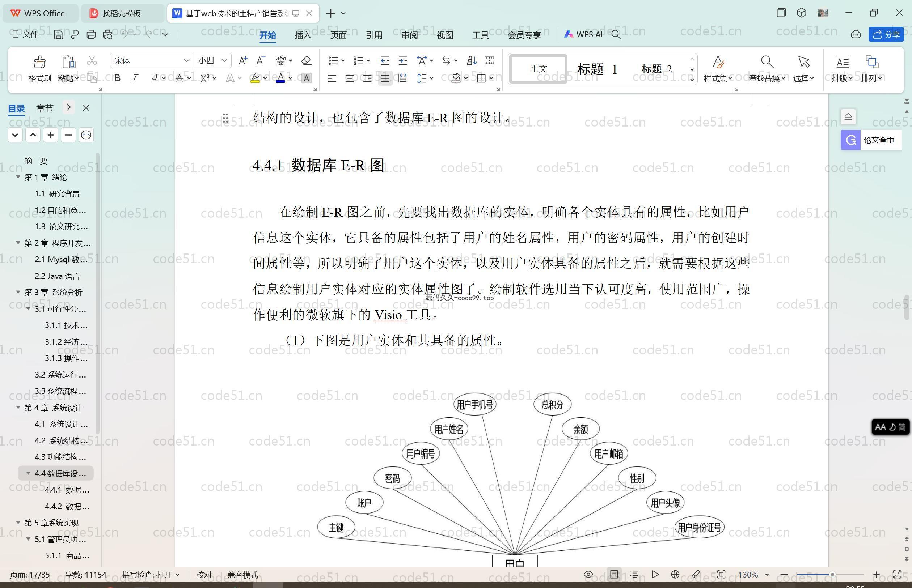The width and height of the screenshot is (912, 588).
Task: Click the 分享 share button
Action: [886, 34]
